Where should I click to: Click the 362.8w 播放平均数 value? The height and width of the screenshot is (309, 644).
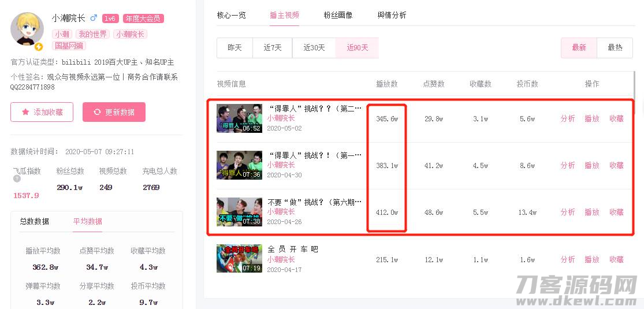point(46,267)
